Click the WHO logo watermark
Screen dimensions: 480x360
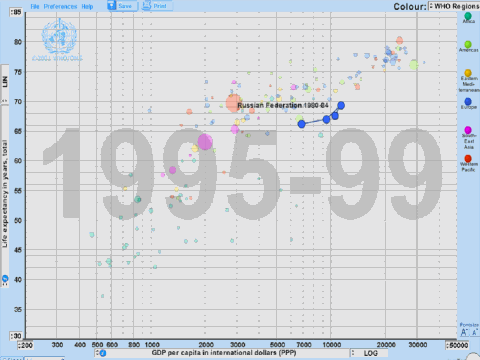tap(59, 36)
